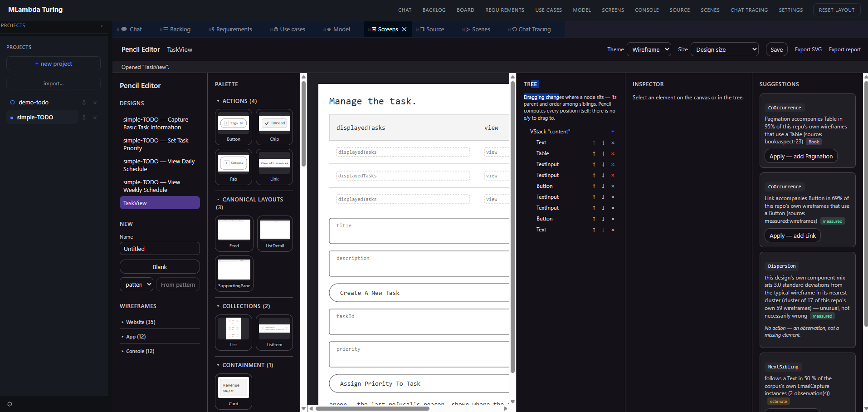Viewport: 868px width, 412px height.
Task: Delete the demo-todo project
Action: click(x=95, y=103)
